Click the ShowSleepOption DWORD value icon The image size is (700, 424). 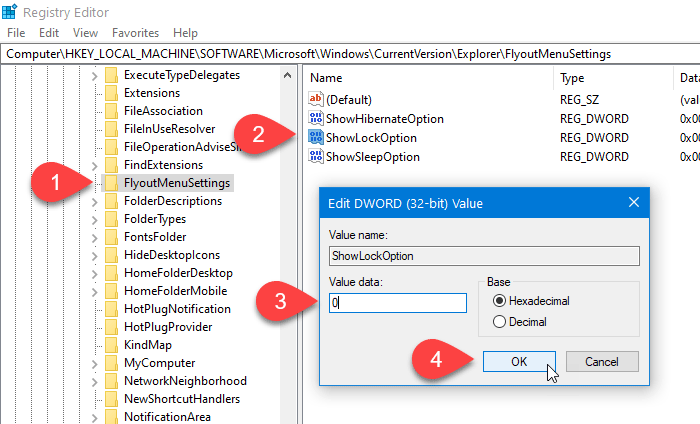(316, 157)
